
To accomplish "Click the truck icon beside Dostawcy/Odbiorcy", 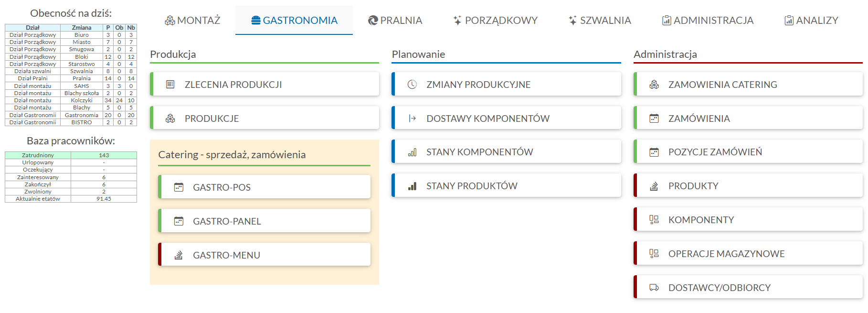I will coord(654,288).
